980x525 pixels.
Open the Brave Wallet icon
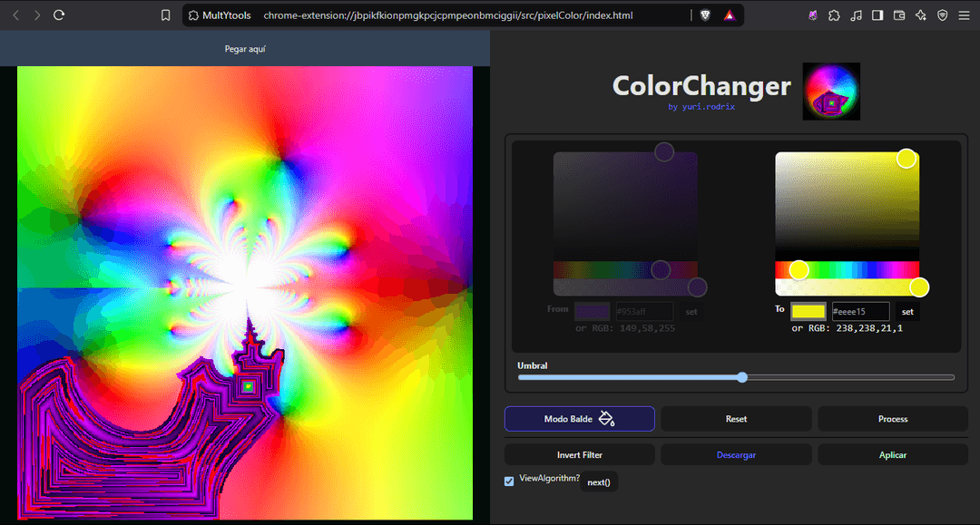point(899,15)
